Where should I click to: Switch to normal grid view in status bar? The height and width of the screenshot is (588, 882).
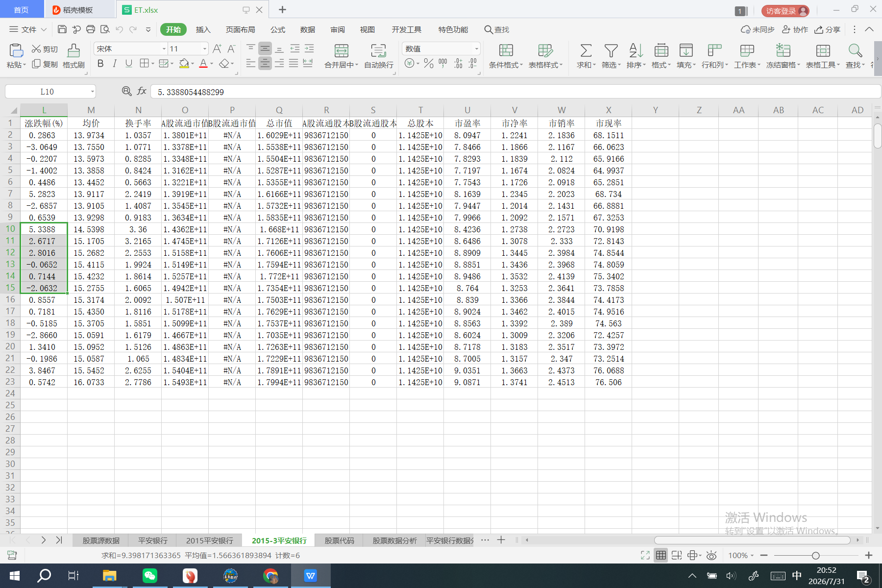[661, 555]
